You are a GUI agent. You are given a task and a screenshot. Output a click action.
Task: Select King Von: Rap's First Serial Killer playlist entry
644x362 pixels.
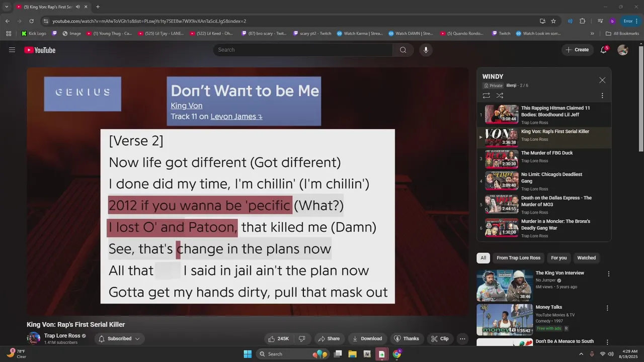tap(544, 137)
